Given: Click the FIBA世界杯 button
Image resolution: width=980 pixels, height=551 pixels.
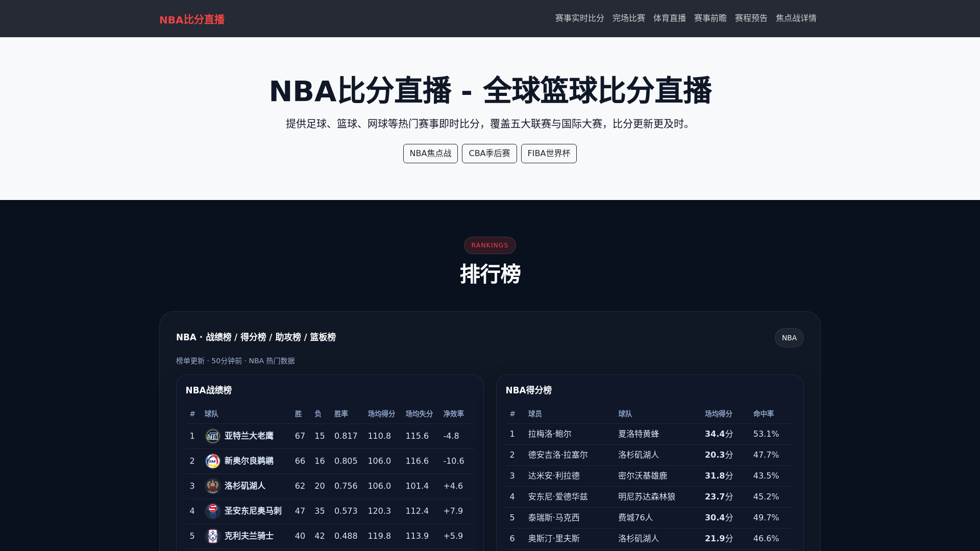Looking at the screenshot, I should pos(549,154).
